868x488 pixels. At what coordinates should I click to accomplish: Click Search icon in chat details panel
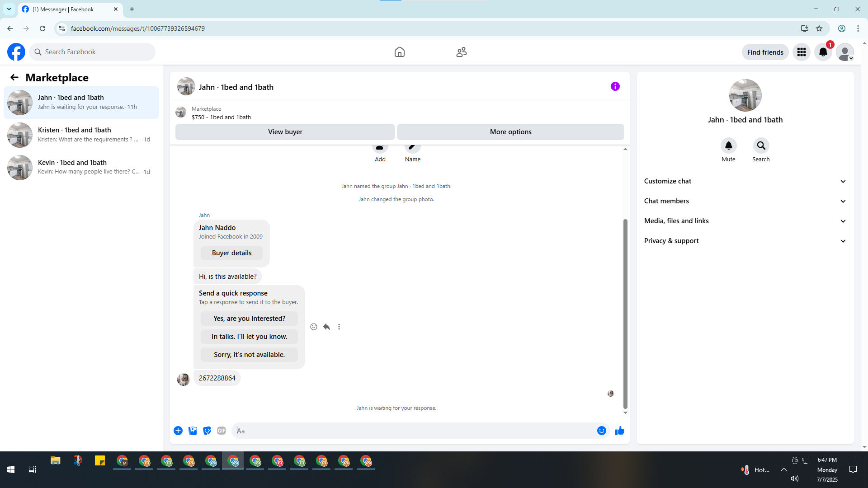(761, 145)
